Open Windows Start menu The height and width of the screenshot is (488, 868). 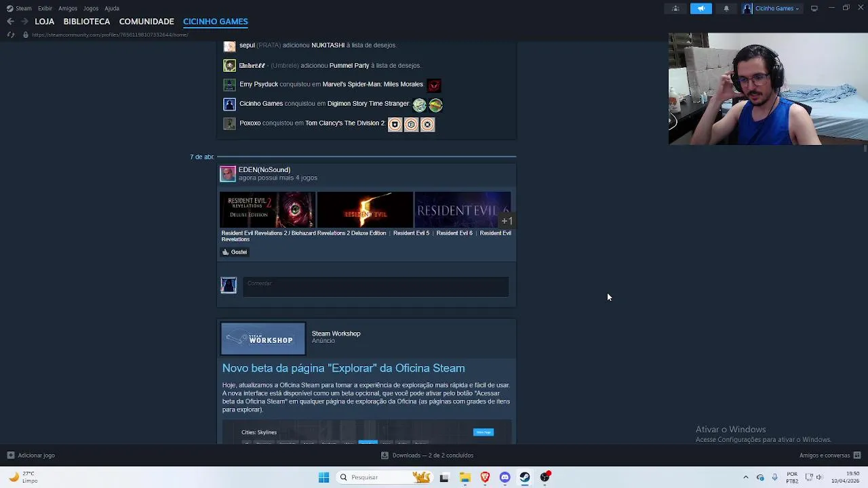point(323,477)
